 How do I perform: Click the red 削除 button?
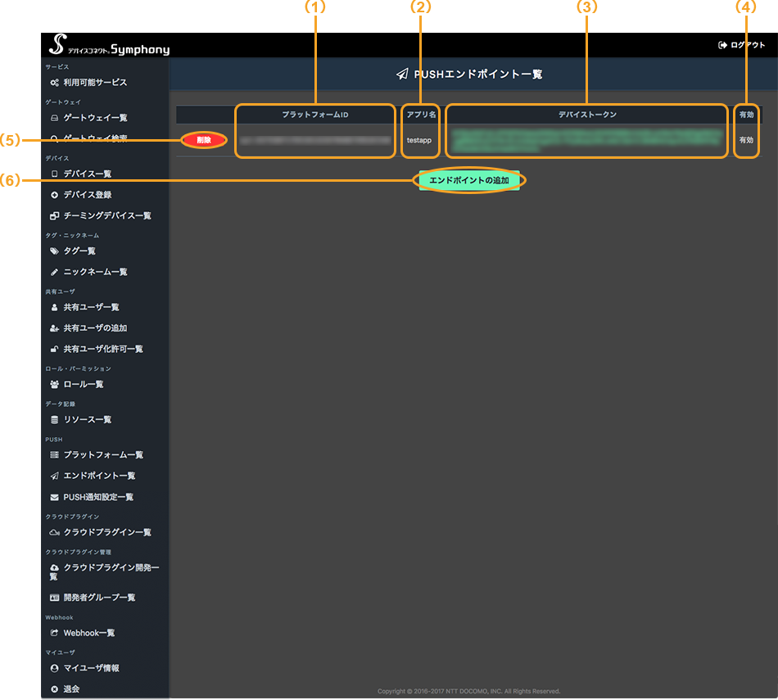pos(204,140)
